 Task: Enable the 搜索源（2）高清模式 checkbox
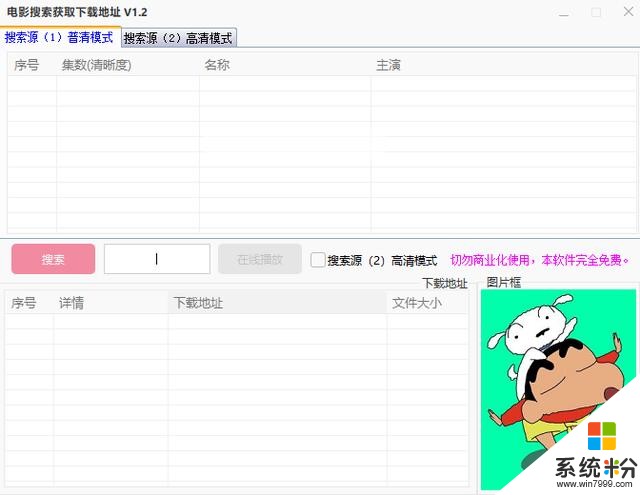coord(318,260)
